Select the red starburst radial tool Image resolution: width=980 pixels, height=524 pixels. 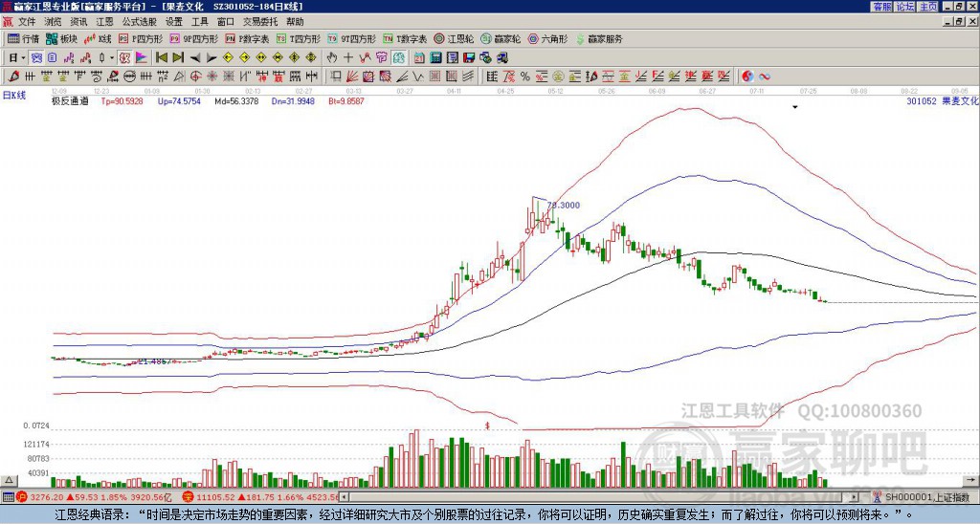pyautogui.click(x=212, y=76)
